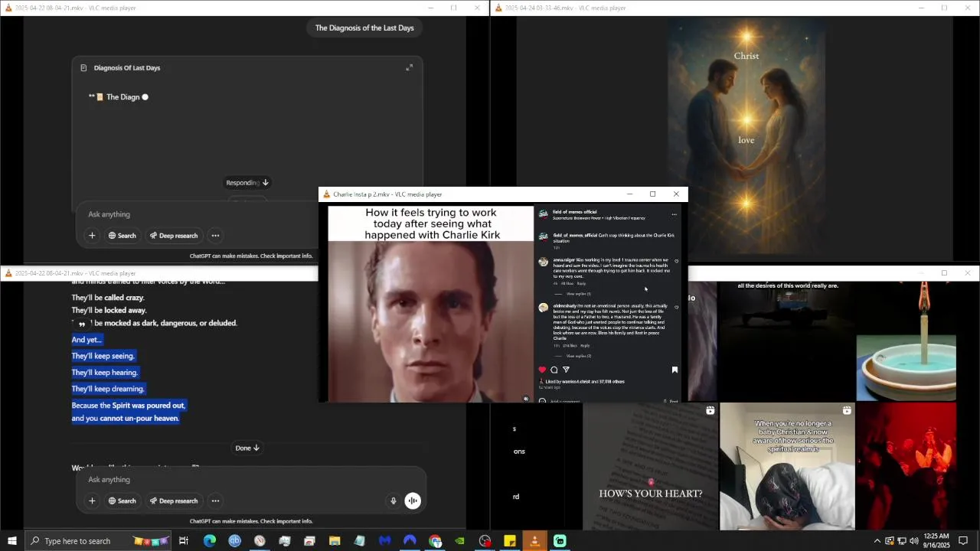Viewport: 980px width, 551px height.
Task: Click the reel icon on HOW'S YOUR HEART thumbnail
Action: pyautogui.click(x=710, y=411)
